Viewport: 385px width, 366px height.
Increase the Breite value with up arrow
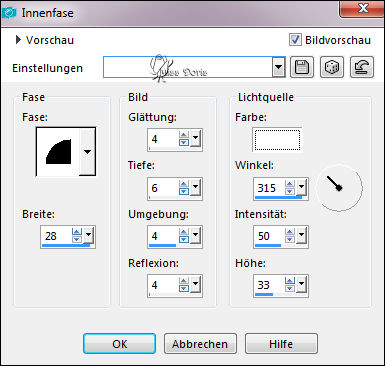pos(77,232)
